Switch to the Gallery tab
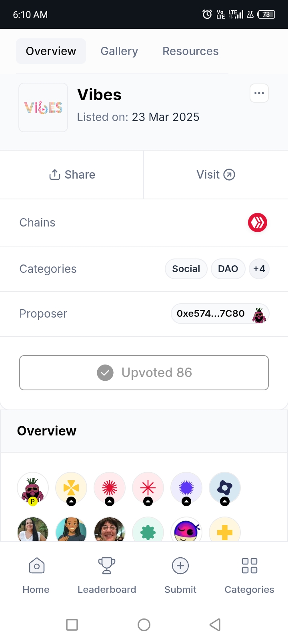Screen dimensions: 288x644 point(119,51)
